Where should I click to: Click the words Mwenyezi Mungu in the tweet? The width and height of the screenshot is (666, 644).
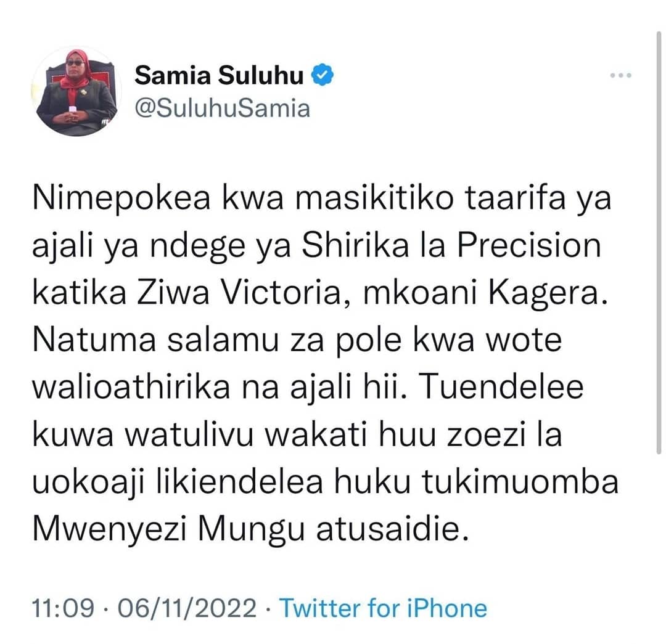(x=168, y=530)
